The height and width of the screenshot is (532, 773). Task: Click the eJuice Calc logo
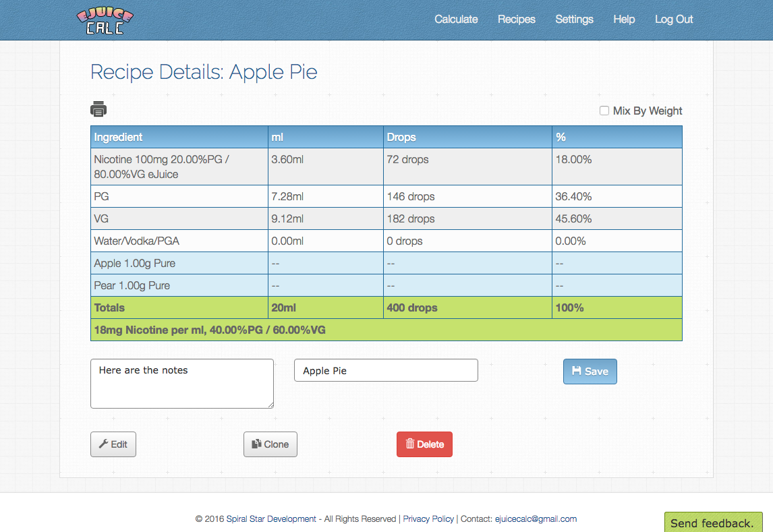(x=104, y=20)
